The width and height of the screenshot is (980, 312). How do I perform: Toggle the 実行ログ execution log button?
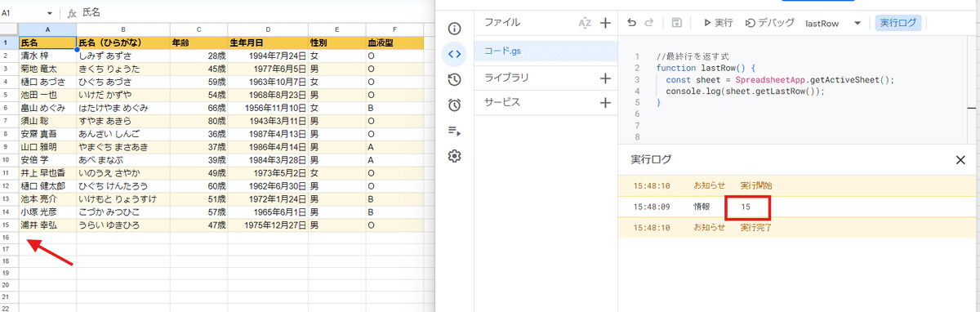tap(898, 23)
